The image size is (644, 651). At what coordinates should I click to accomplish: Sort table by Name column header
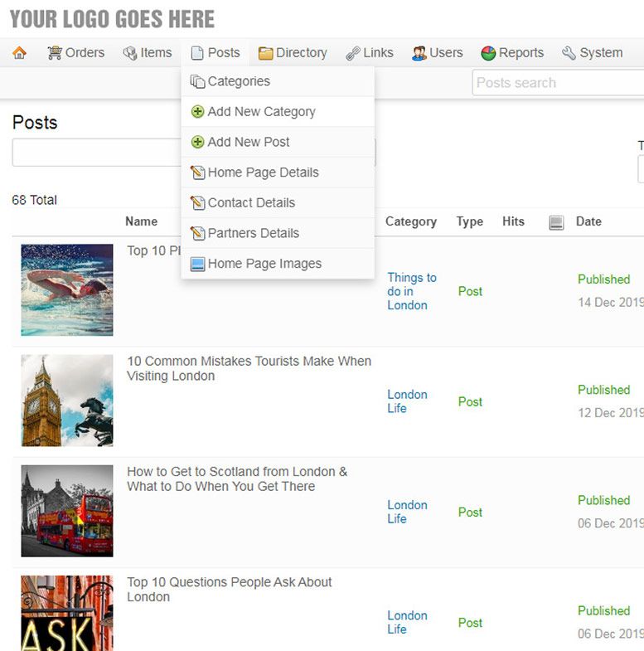pos(141,221)
